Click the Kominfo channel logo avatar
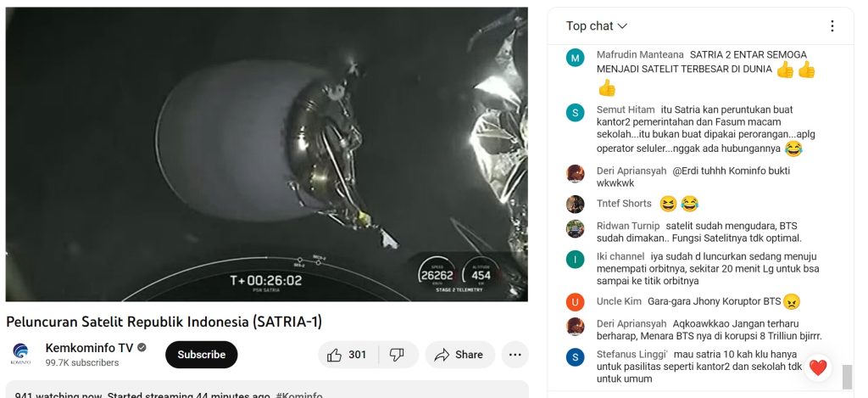 pyautogui.click(x=20, y=354)
